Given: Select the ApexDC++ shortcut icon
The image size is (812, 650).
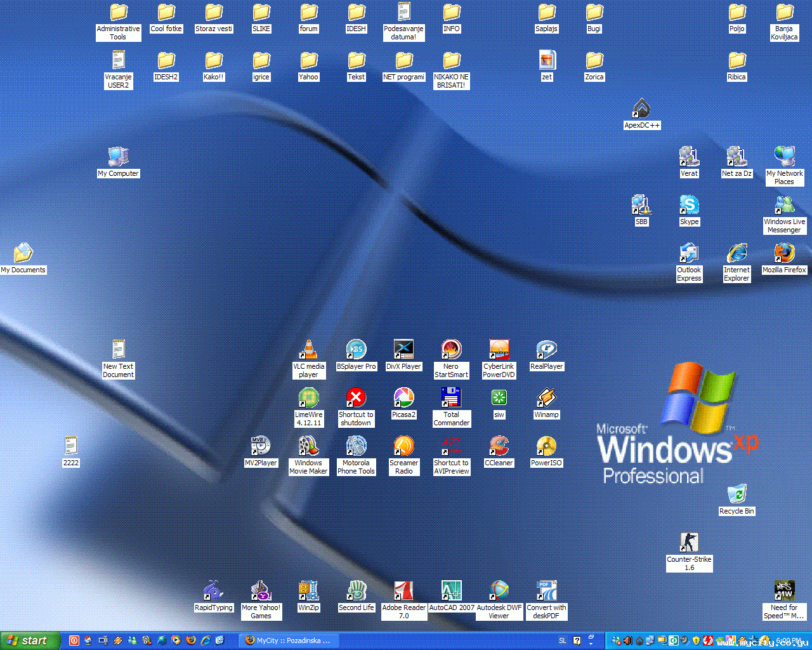Looking at the screenshot, I should coord(642,109).
